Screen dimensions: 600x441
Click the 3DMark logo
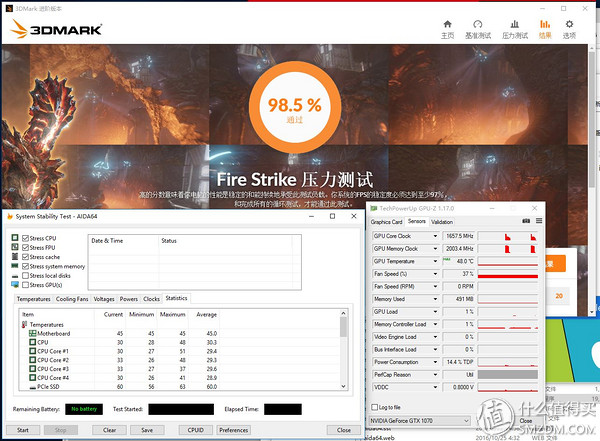(56, 29)
